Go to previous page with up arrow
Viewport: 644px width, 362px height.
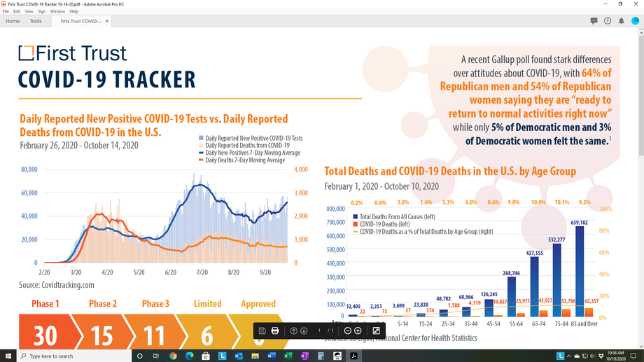293,330
